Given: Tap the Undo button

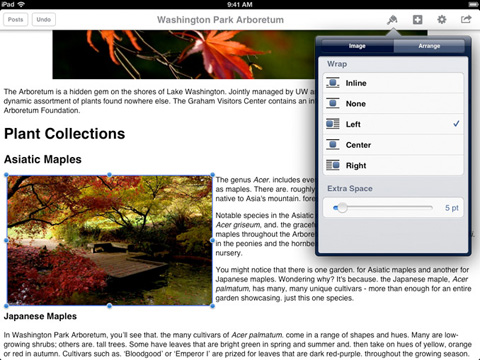Looking at the screenshot, I should click(44, 20).
